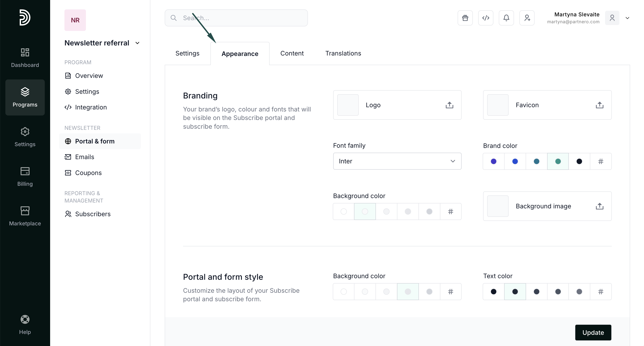Click Background image upload icon

click(599, 206)
